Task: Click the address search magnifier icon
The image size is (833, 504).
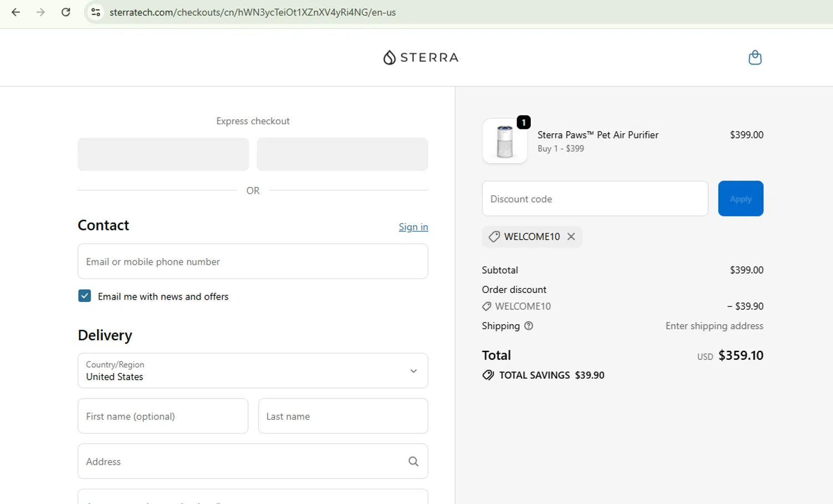Action: coord(413,461)
